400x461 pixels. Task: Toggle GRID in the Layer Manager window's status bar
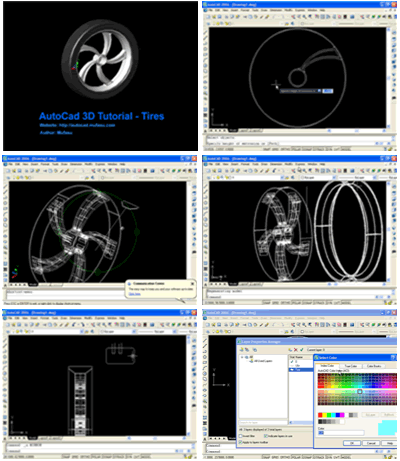pos(275,457)
